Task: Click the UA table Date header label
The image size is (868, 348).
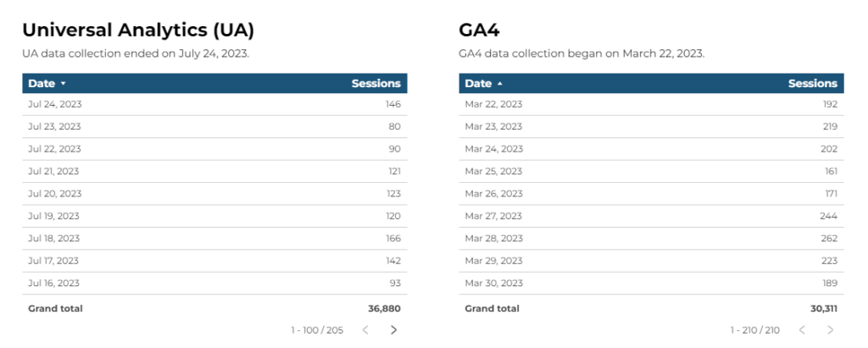Action: [x=42, y=84]
